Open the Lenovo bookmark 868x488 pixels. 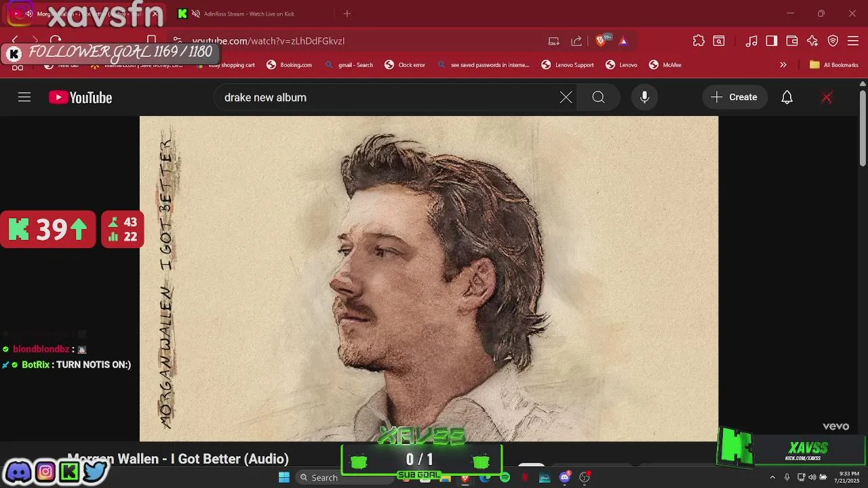click(621, 65)
